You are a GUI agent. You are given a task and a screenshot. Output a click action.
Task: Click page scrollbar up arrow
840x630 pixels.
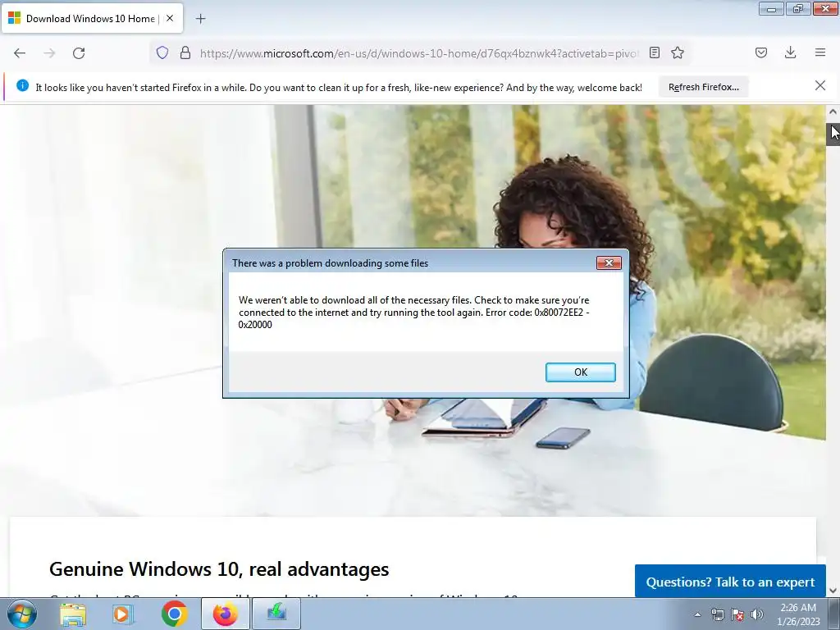point(833,112)
